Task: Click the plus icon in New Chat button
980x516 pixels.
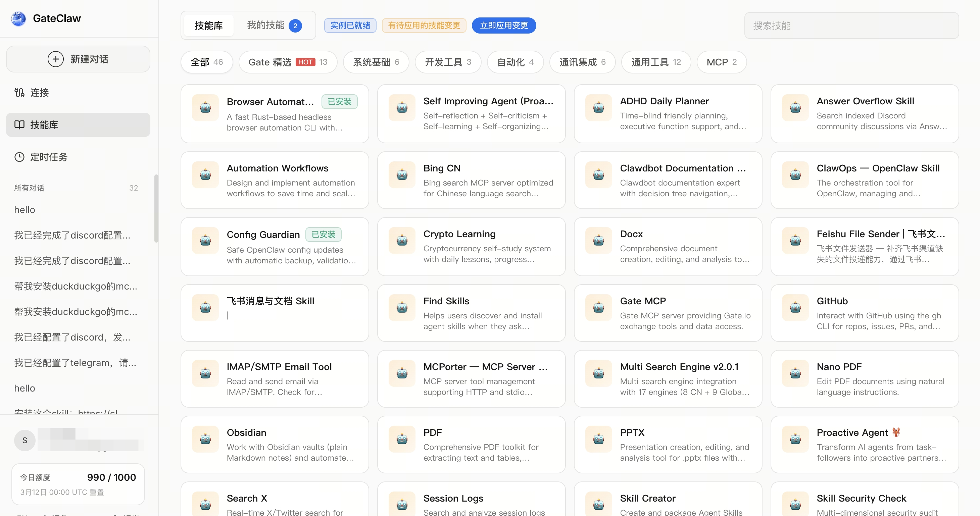Action: coord(55,59)
